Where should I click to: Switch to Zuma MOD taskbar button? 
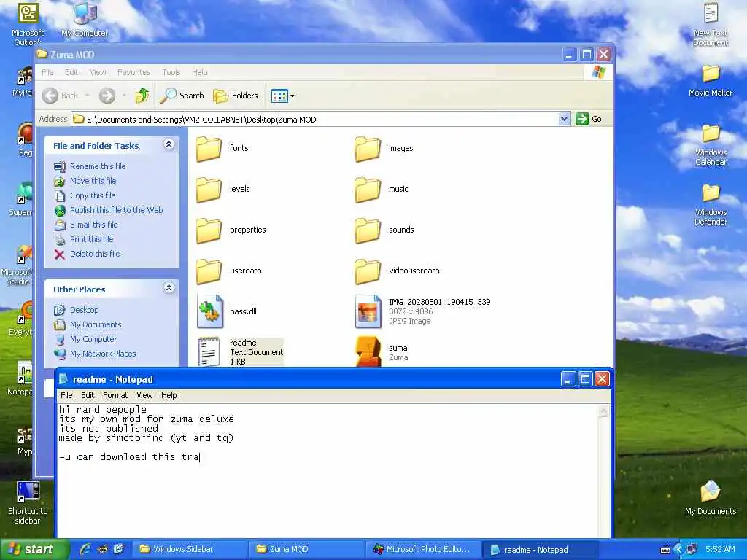[x=307, y=550]
